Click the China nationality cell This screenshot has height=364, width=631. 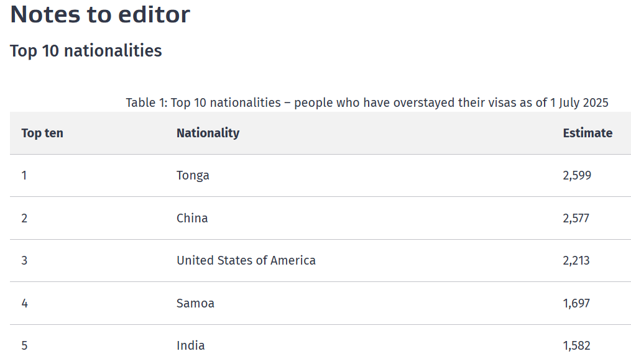click(192, 218)
